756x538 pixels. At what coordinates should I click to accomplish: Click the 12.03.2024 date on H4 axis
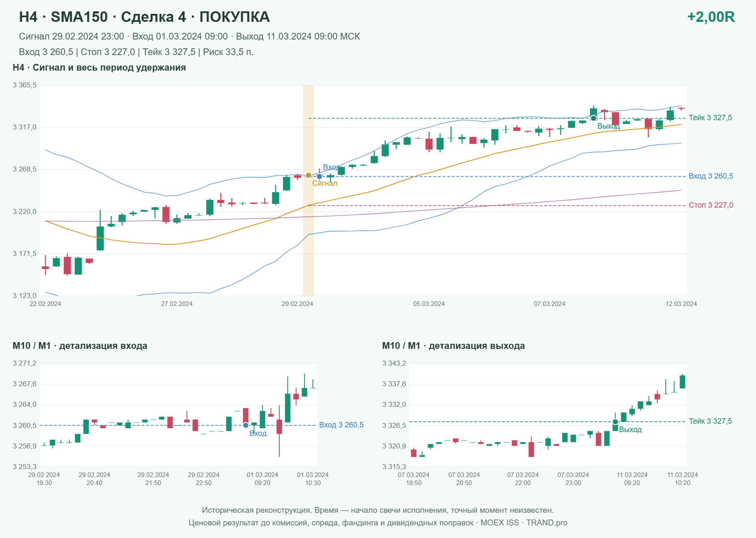[x=681, y=304]
